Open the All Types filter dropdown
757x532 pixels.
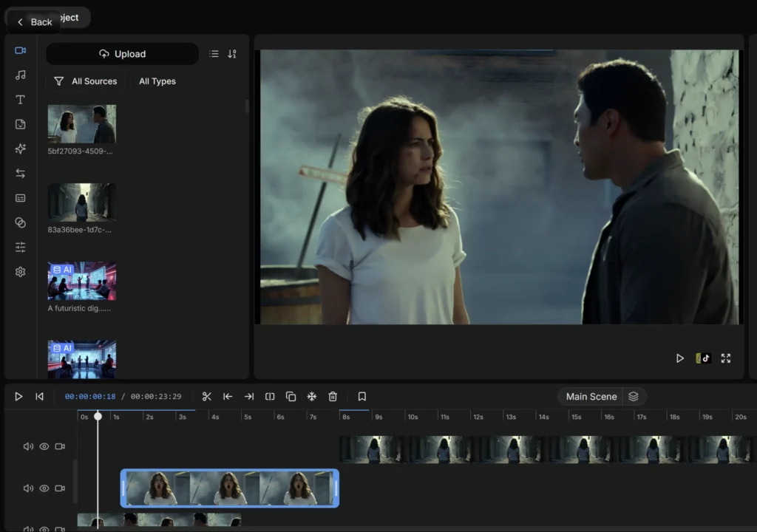[x=157, y=81]
